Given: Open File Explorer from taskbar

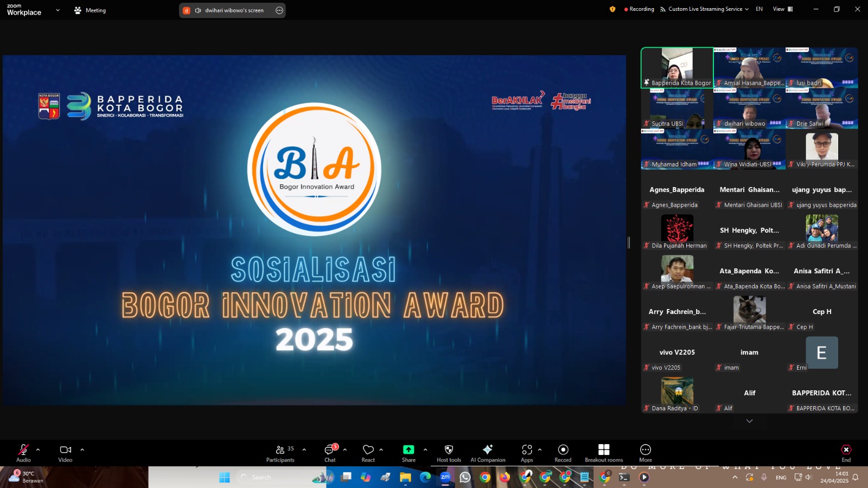Looking at the screenshot, I should click(405, 477).
